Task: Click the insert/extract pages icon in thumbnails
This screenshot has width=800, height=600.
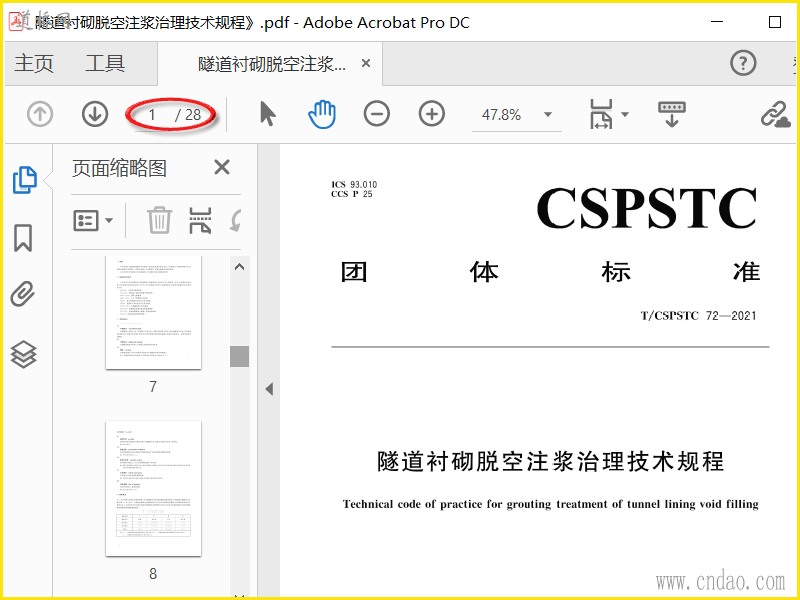Action: coord(200,220)
